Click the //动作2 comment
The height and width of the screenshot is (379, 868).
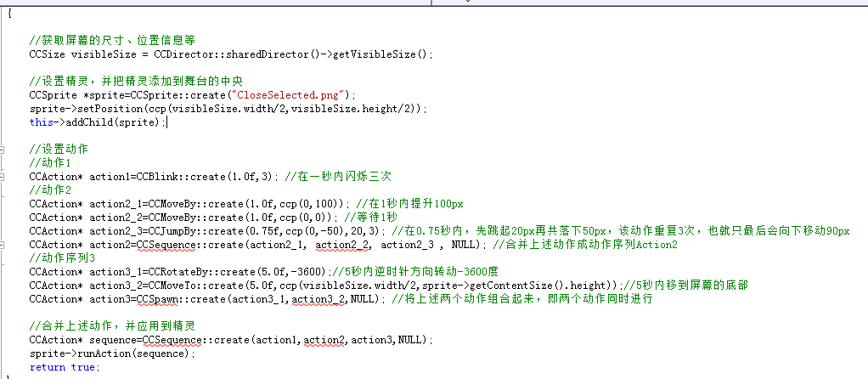[x=50, y=190]
